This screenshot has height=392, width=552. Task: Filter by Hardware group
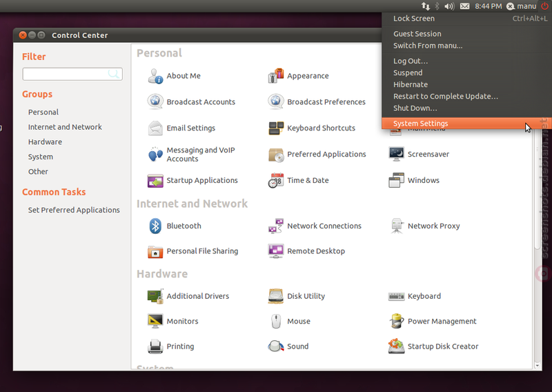[x=45, y=142]
